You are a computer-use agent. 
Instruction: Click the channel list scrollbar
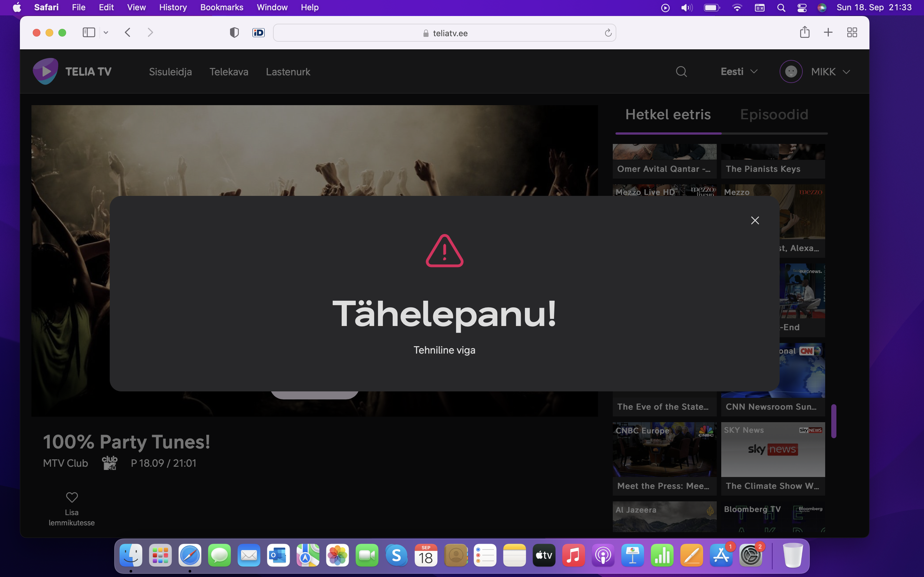tap(834, 421)
